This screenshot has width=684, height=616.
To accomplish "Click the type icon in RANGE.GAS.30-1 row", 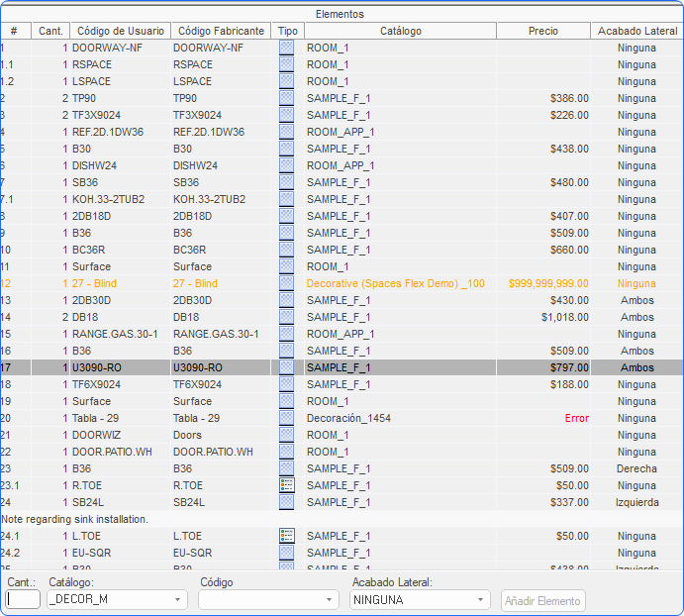I will (286, 334).
